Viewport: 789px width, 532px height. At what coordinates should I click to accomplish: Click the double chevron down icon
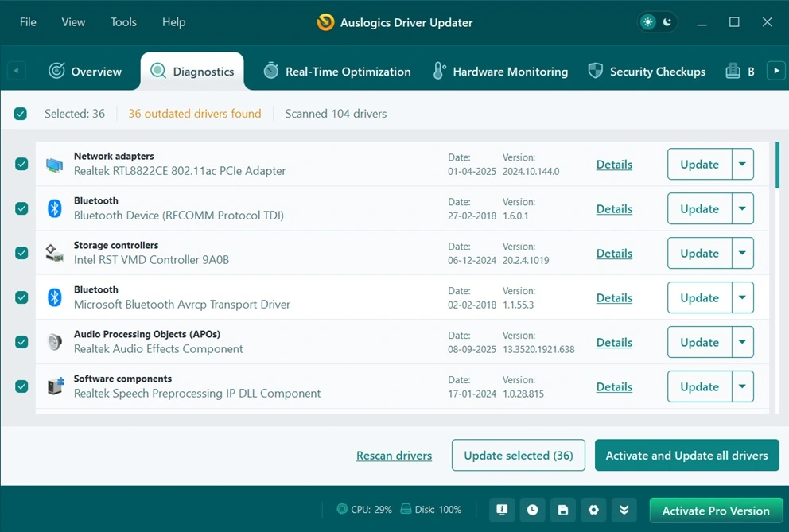(x=624, y=510)
